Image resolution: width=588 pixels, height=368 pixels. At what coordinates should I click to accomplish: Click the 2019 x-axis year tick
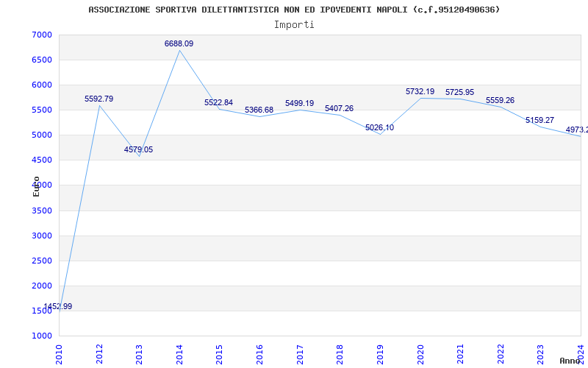pos(380,354)
